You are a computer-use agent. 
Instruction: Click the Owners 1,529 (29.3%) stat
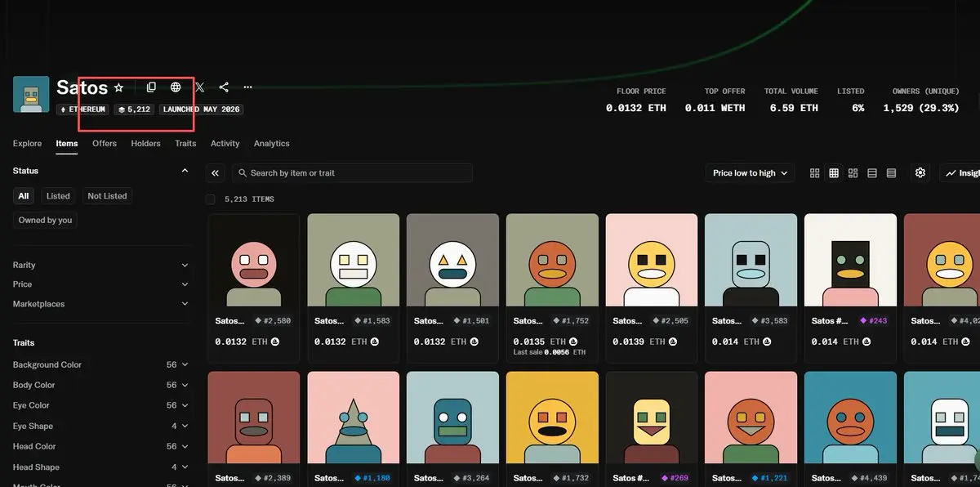pos(921,100)
